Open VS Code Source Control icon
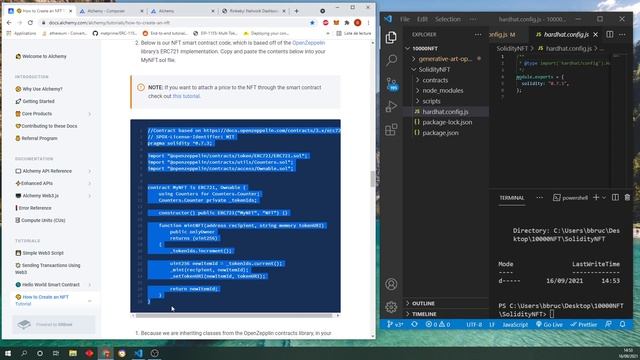 392,84
